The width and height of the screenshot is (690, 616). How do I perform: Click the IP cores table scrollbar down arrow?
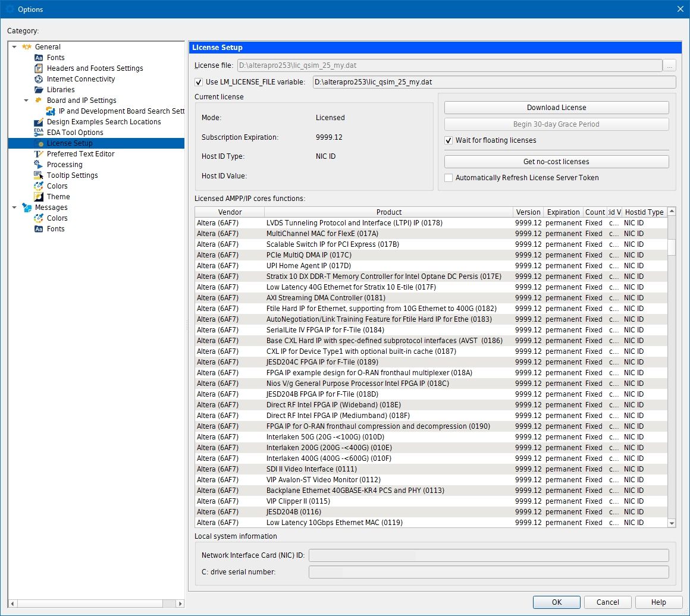672,523
